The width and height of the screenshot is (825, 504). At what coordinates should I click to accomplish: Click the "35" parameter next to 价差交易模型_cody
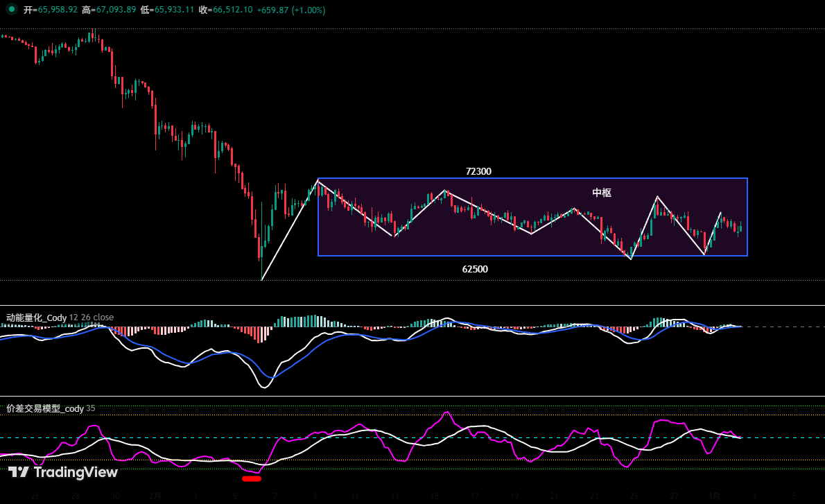pos(91,409)
